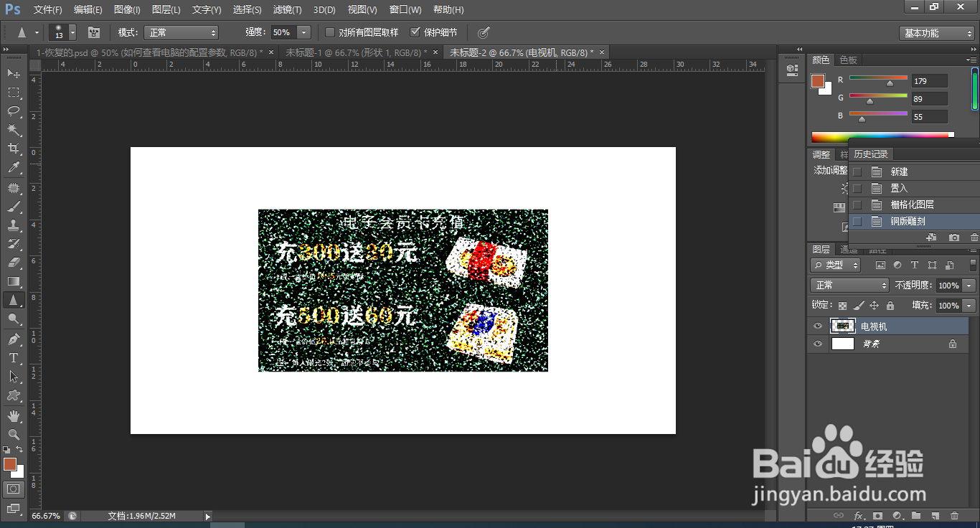
Task: Switch to the 通道 tab
Action: pyautogui.click(x=849, y=249)
